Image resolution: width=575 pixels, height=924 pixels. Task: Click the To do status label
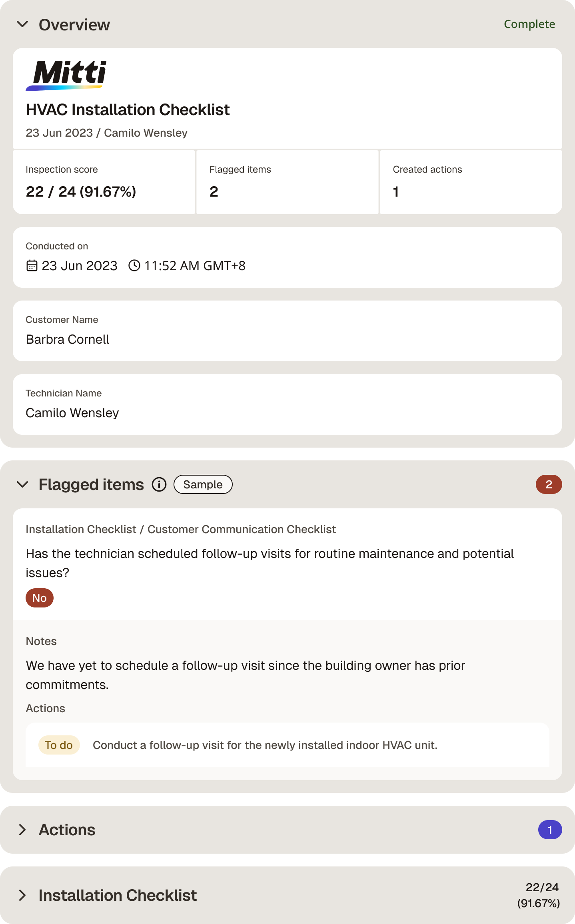pyautogui.click(x=59, y=745)
